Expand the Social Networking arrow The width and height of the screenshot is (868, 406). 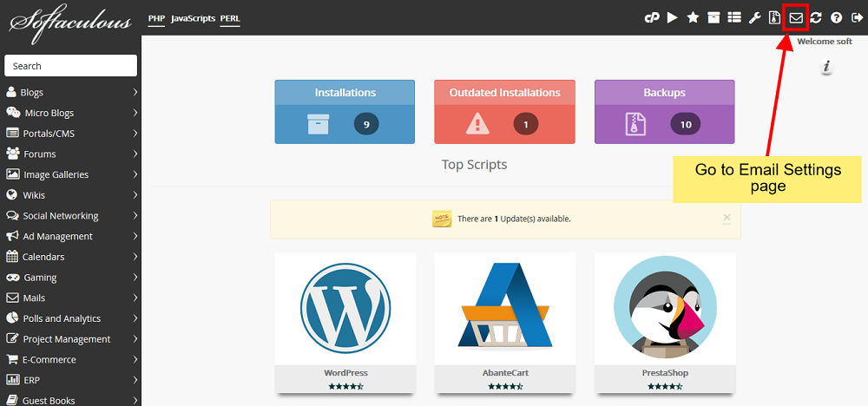[x=135, y=216]
